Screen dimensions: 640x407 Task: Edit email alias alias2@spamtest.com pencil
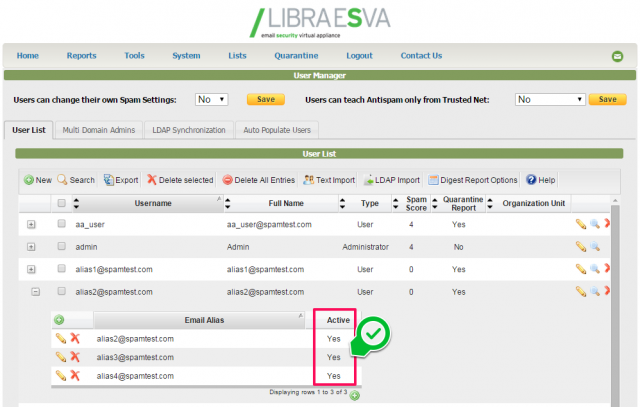[61, 338]
